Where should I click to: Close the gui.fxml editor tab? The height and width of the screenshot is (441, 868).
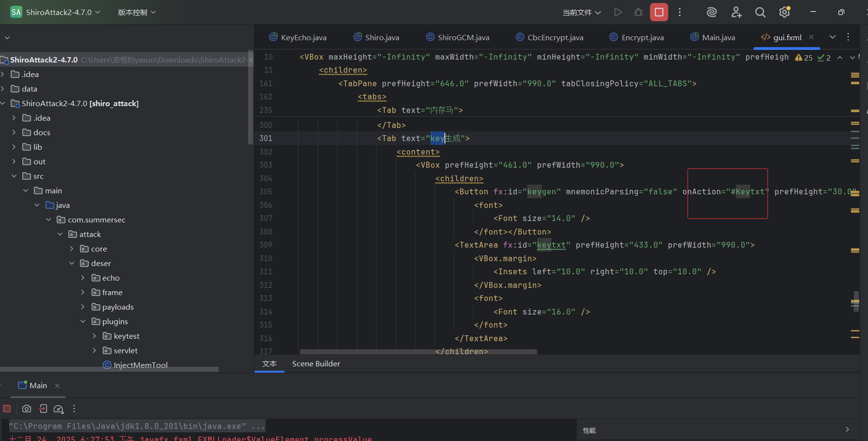click(x=811, y=37)
